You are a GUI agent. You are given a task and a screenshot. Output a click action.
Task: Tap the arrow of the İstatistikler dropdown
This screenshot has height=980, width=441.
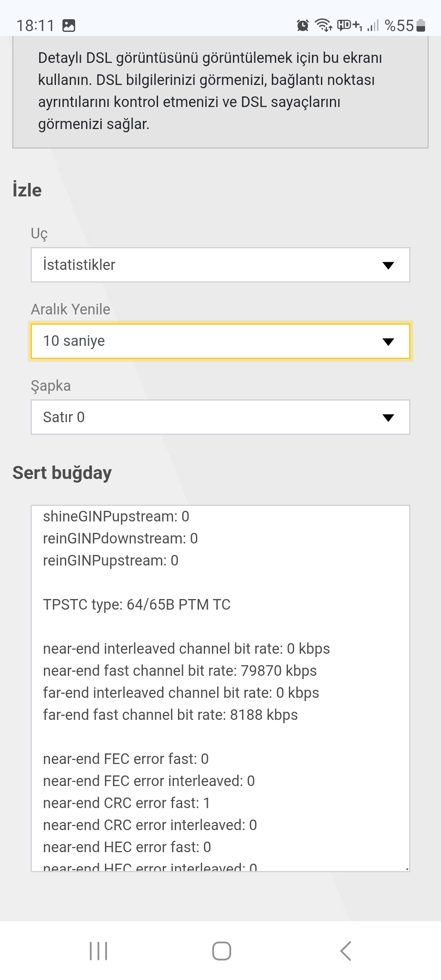click(x=388, y=265)
